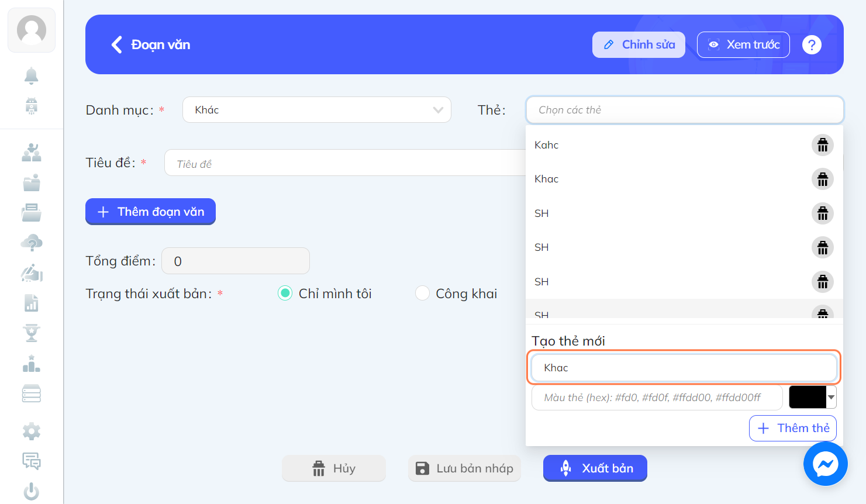Select the Chỉ mình tôi radio option
866x504 pixels.
[x=285, y=294]
